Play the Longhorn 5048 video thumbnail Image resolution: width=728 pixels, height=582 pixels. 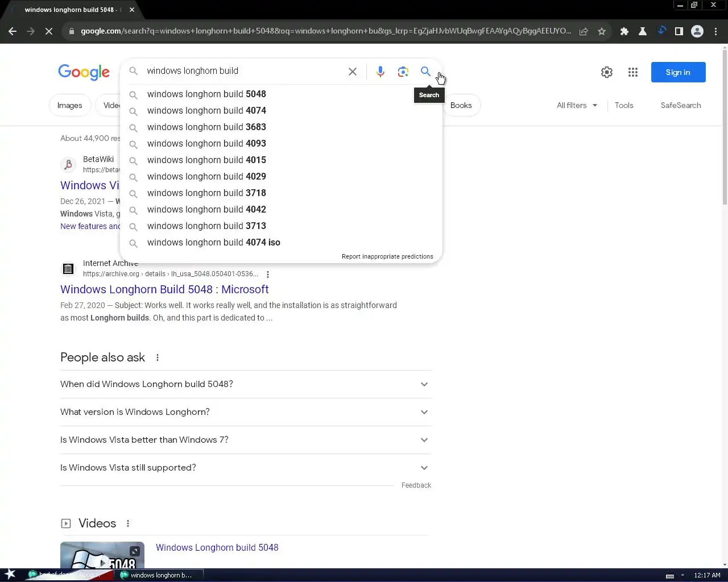click(x=102, y=555)
